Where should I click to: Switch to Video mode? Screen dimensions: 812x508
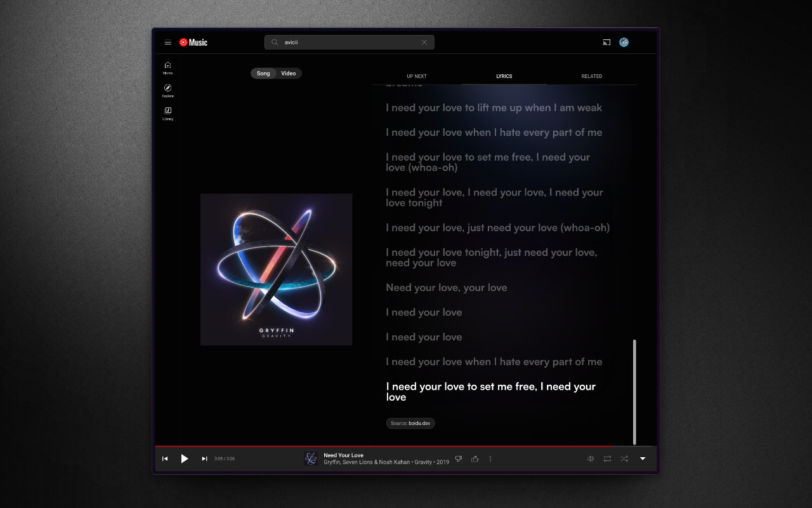pos(289,74)
